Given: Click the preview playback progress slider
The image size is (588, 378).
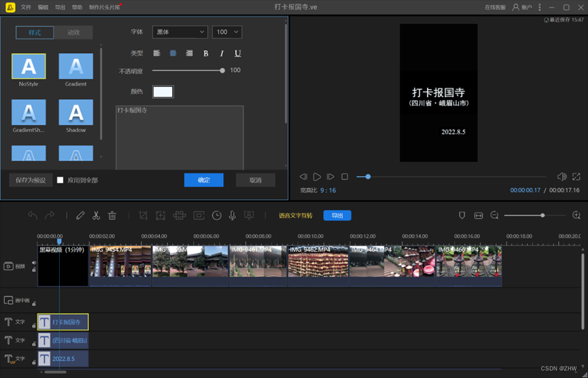Looking at the screenshot, I should coord(451,177).
